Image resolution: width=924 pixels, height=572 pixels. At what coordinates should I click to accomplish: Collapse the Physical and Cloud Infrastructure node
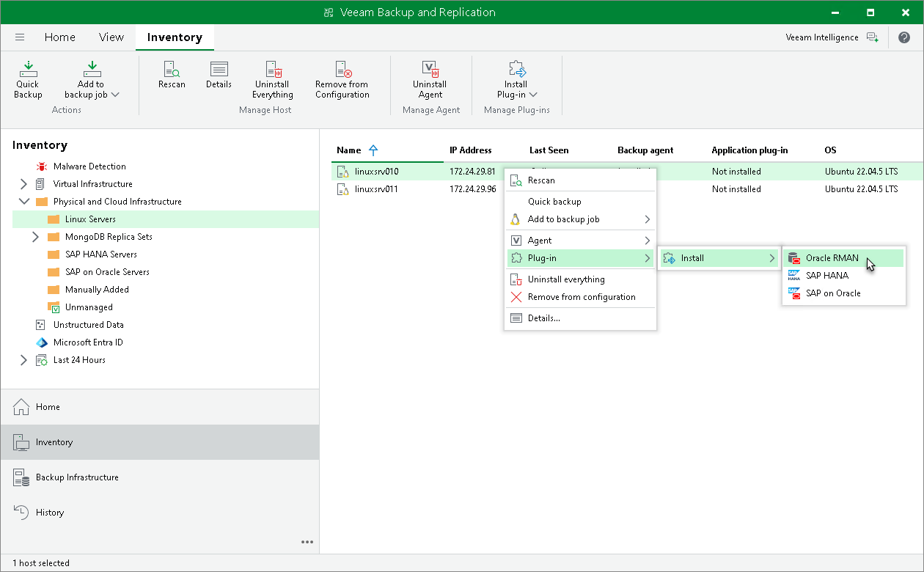pyautogui.click(x=23, y=202)
